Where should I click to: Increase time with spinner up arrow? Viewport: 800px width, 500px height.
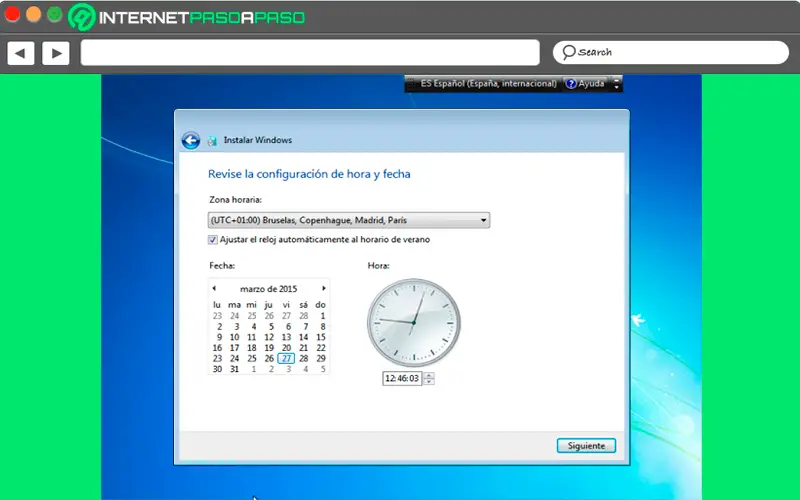pyautogui.click(x=429, y=376)
